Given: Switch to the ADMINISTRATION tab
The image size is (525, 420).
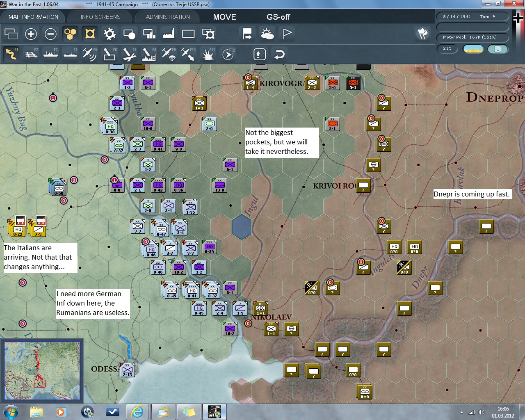Looking at the screenshot, I should tap(168, 17).
